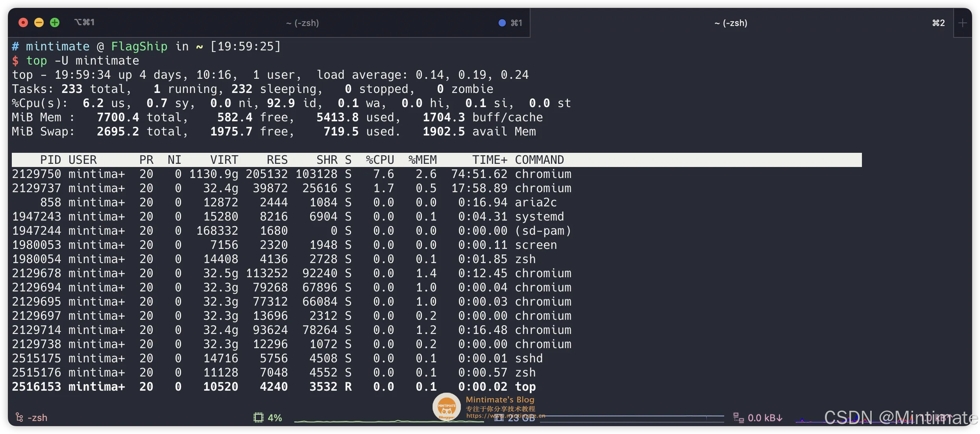Click the plus icon to open new tab
This screenshot has width=980, height=434.
(963, 23)
